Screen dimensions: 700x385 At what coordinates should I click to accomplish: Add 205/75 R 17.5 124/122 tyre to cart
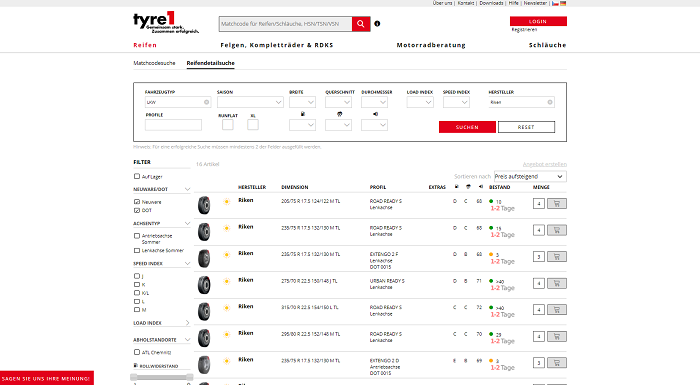(557, 204)
